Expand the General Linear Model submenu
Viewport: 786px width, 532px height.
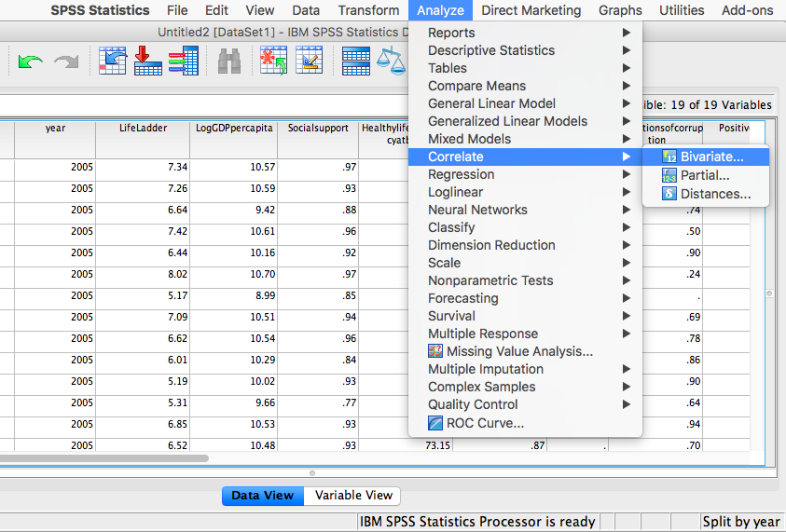[525, 103]
